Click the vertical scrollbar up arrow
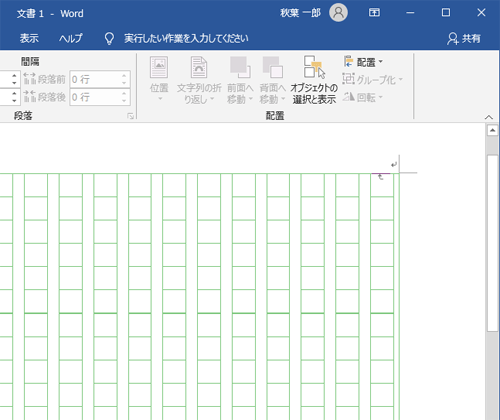500x420 pixels. click(493, 130)
